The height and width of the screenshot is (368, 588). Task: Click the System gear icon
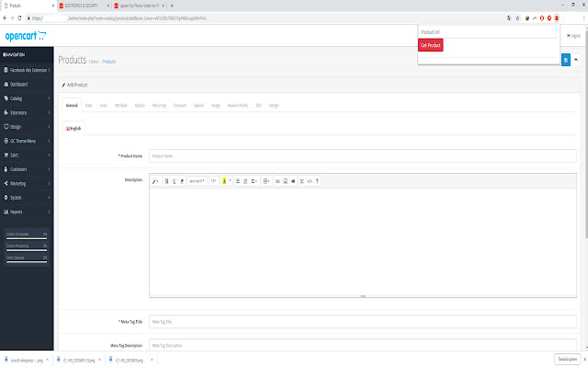pos(6,198)
